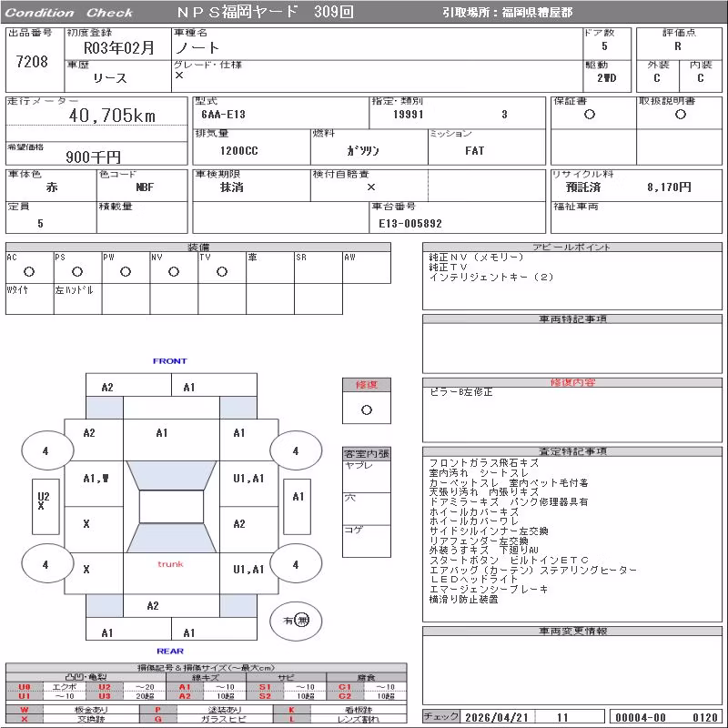This screenshot has width=728, height=728.
Task: Click the 取扱説明書 manual circle mark
Action: 681,115
